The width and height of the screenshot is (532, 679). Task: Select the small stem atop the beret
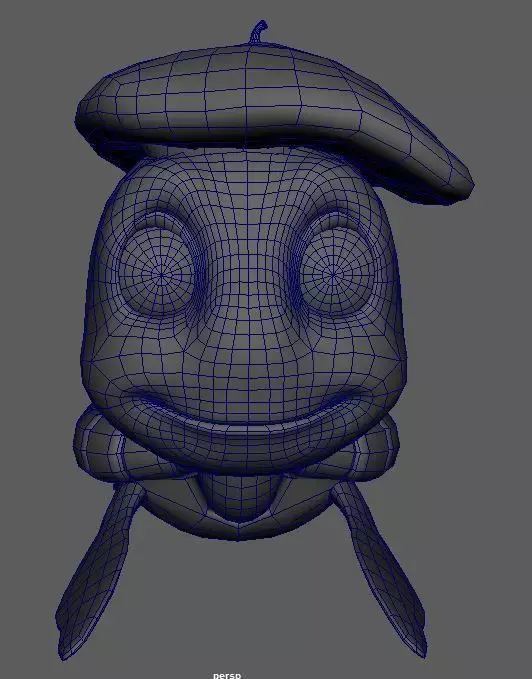(258, 32)
